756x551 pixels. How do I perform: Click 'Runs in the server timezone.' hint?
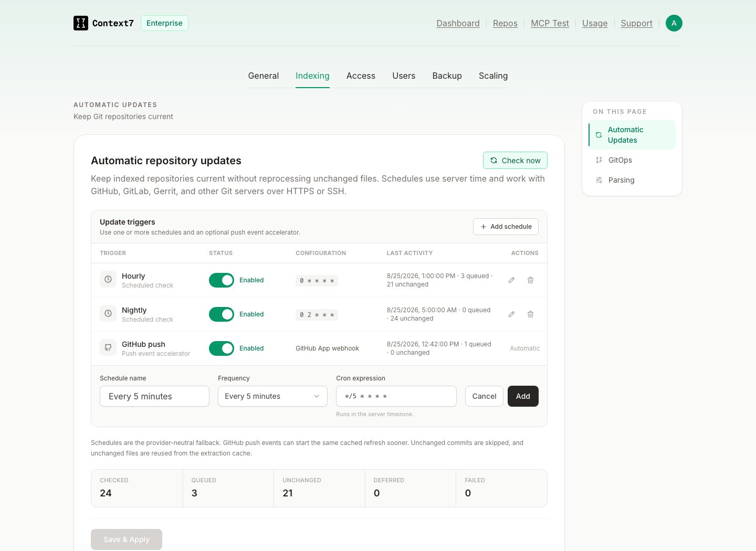375,414
